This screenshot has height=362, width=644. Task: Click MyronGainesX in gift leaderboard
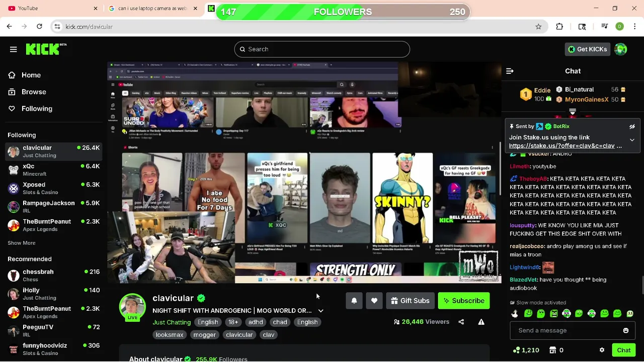587,100
